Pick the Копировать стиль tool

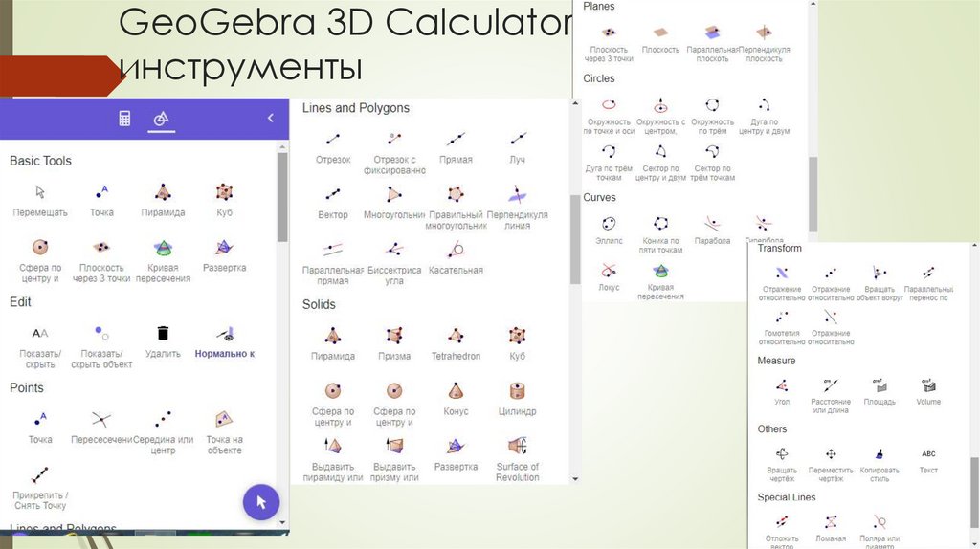click(880, 464)
